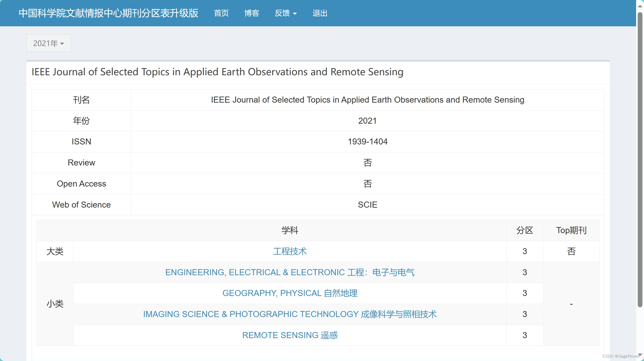Open ENGINEERING, ELECTRICAL & ELECTRONIC subject link
The image size is (644, 361).
point(290,272)
